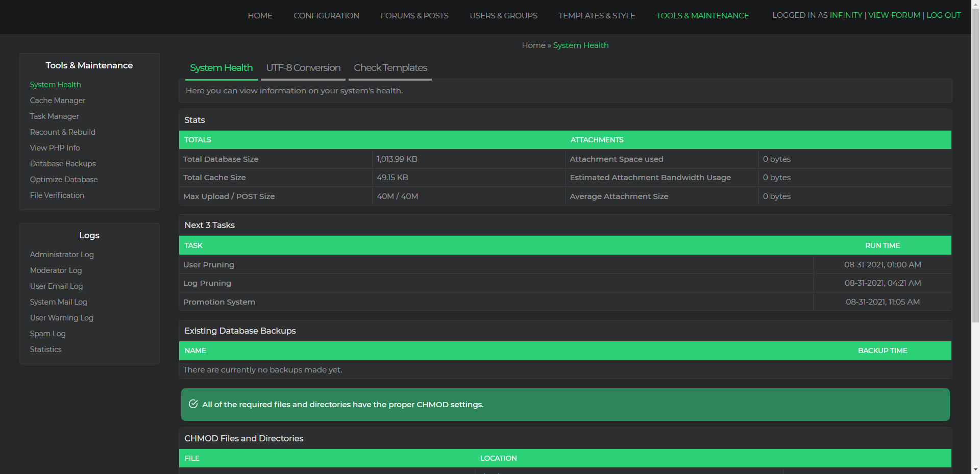
Task: Open the Recount & Rebuild page
Action: tap(63, 132)
